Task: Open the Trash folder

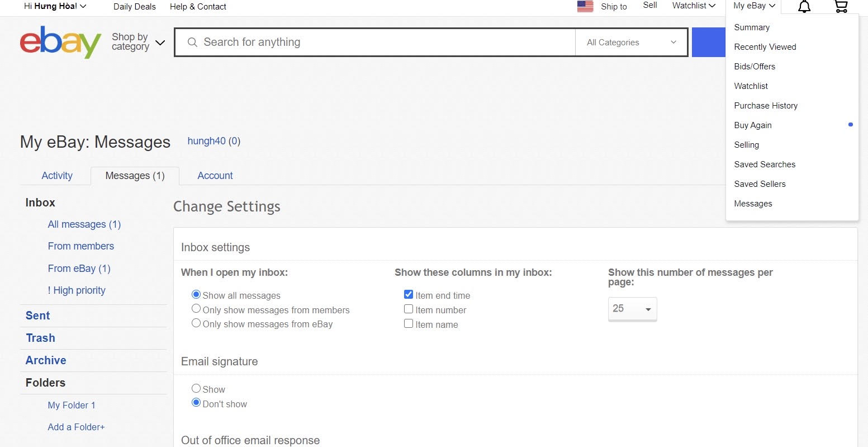Action: 40,338
